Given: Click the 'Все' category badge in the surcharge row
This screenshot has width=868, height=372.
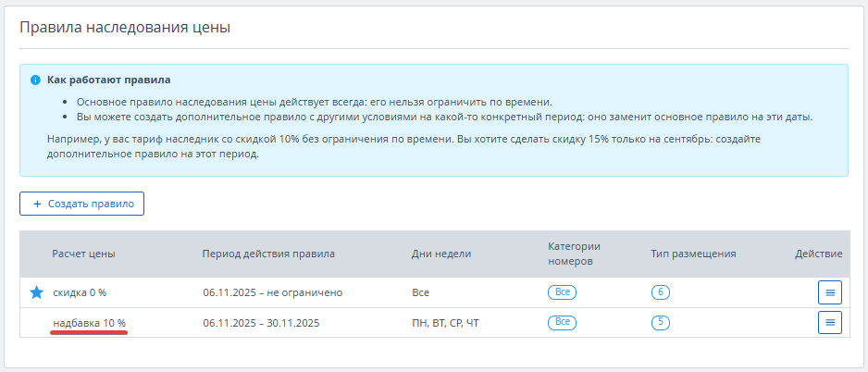Looking at the screenshot, I should point(562,323).
